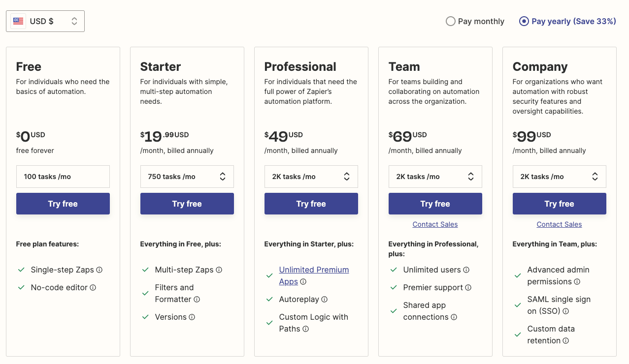629x364 pixels.
Task: Click the US flag icon
Action: pos(18,21)
